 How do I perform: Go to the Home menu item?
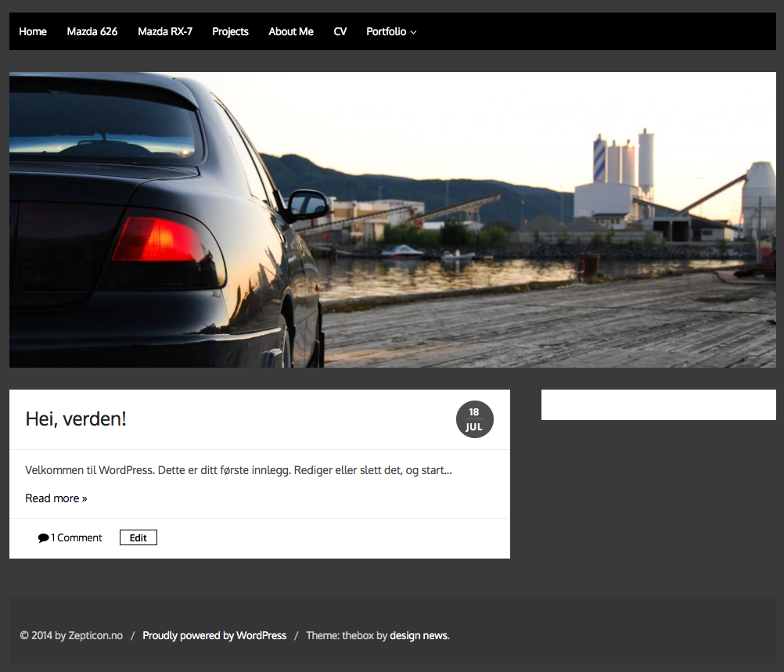tap(33, 31)
